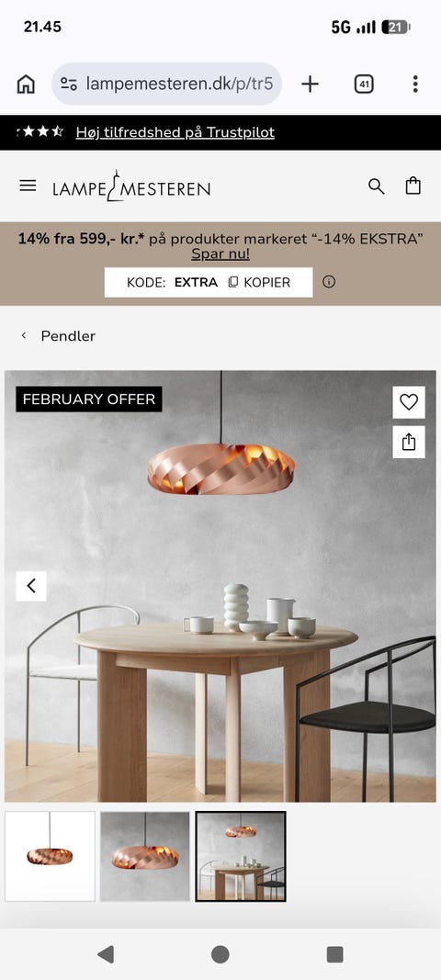
Task: Open the hamburger menu next to Lampemesteren logo
Action: 28,186
